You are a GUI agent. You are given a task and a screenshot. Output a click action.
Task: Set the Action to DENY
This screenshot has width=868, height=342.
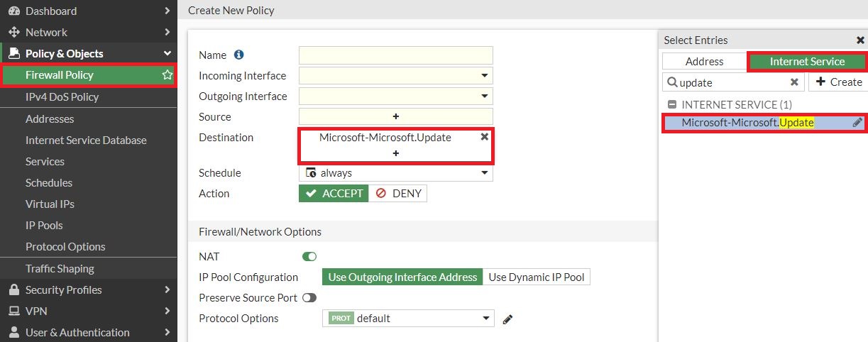[x=398, y=193]
